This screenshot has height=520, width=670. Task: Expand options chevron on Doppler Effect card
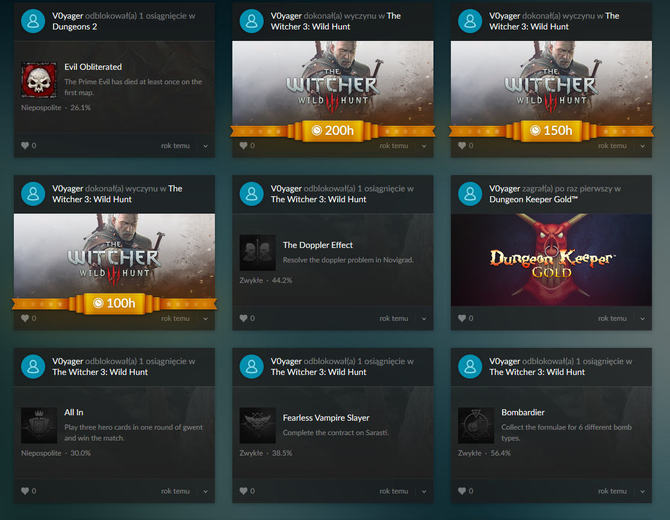click(424, 319)
